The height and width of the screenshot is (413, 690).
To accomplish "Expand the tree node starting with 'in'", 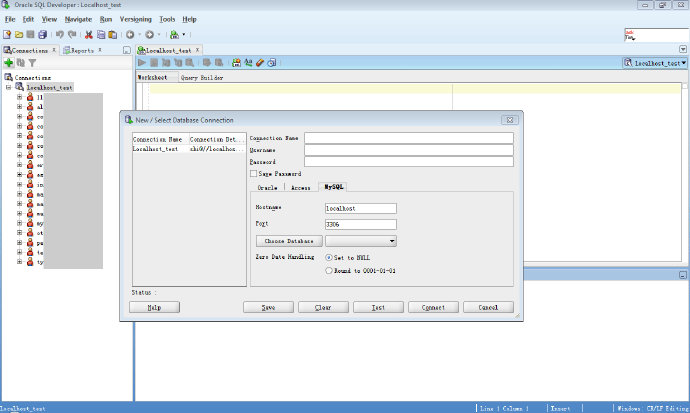I will 19,184.
